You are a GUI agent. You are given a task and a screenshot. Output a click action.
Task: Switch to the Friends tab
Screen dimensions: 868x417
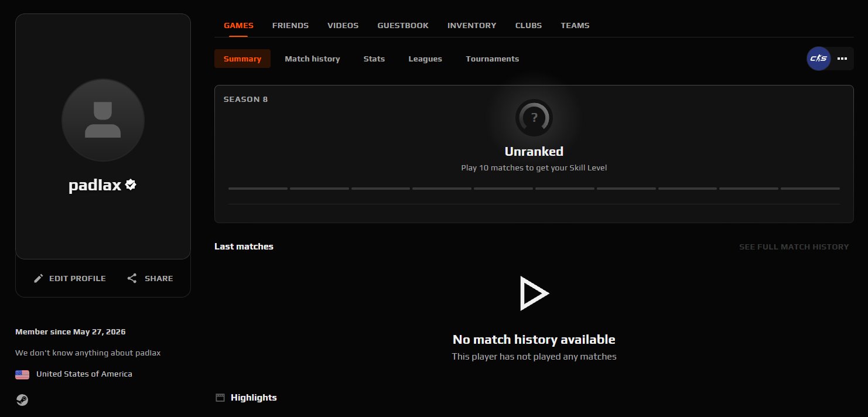(291, 25)
